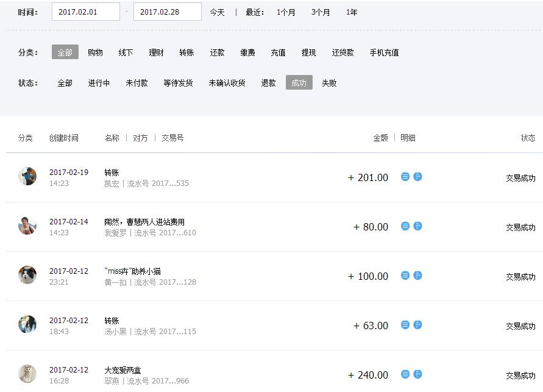Choose recent 3个月 time range

321,12
